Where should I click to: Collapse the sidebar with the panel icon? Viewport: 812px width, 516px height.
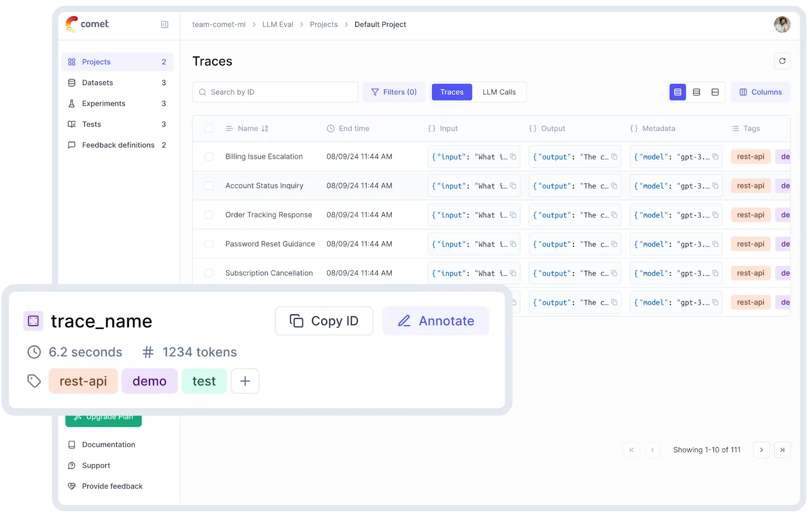tap(164, 24)
